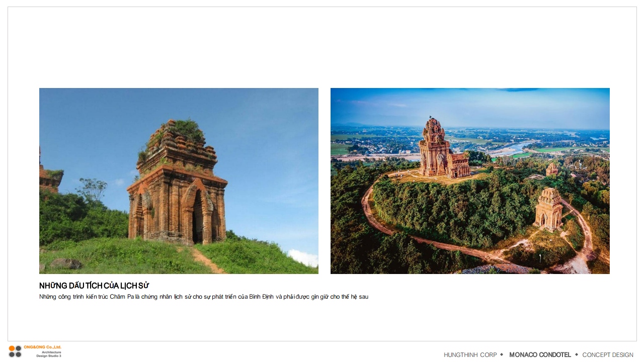
Task: Click the diamond separator before CONCEPT DESIGN
Action: [x=577, y=354]
